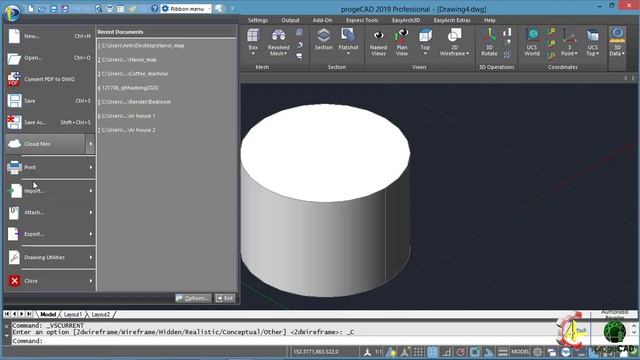Click the Exit button
640x360 pixels.
pyautogui.click(x=225, y=298)
